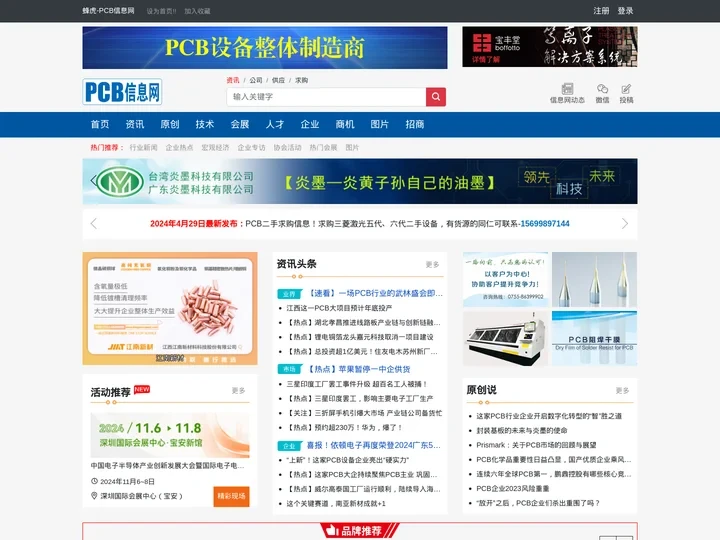Select the 求购 search category
The height and width of the screenshot is (540, 720).
point(301,80)
